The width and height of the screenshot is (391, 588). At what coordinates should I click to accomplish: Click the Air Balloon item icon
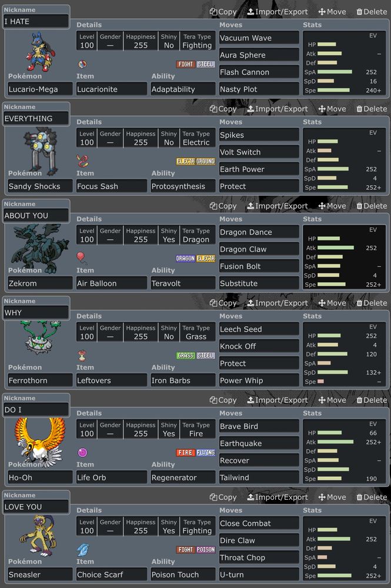pyautogui.click(x=82, y=258)
